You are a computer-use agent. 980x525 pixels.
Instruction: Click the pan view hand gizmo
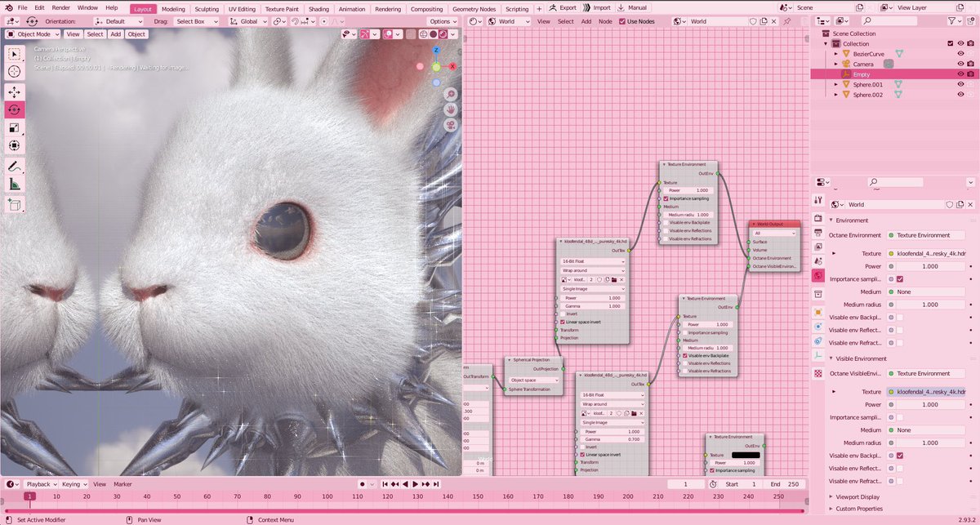(x=450, y=109)
